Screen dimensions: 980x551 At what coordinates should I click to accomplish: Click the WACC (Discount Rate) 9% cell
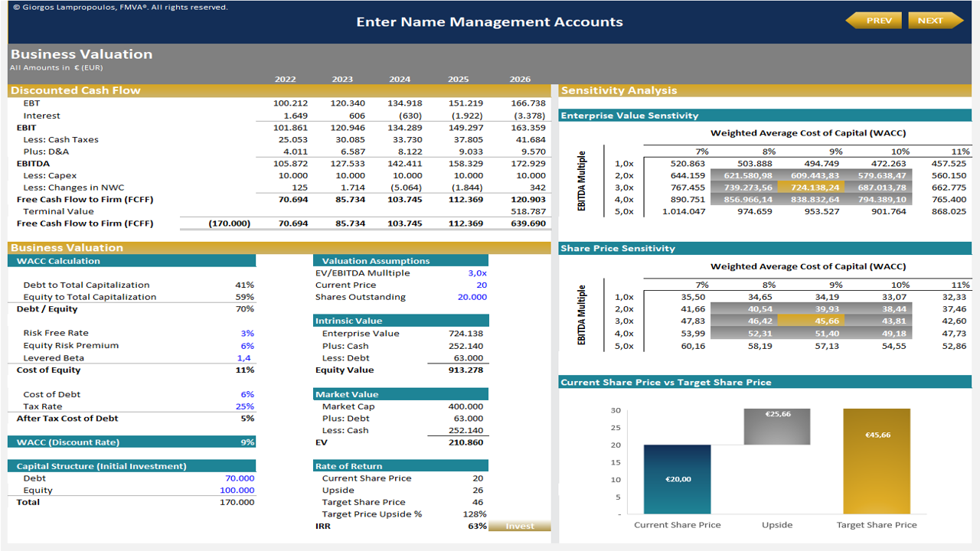(x=247, y=442)
